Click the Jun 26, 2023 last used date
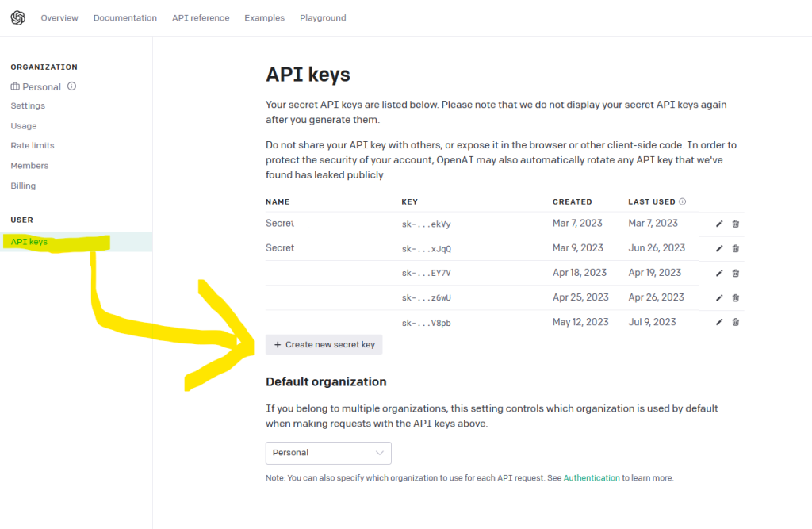The image size is (812, 529). [657, 247]
